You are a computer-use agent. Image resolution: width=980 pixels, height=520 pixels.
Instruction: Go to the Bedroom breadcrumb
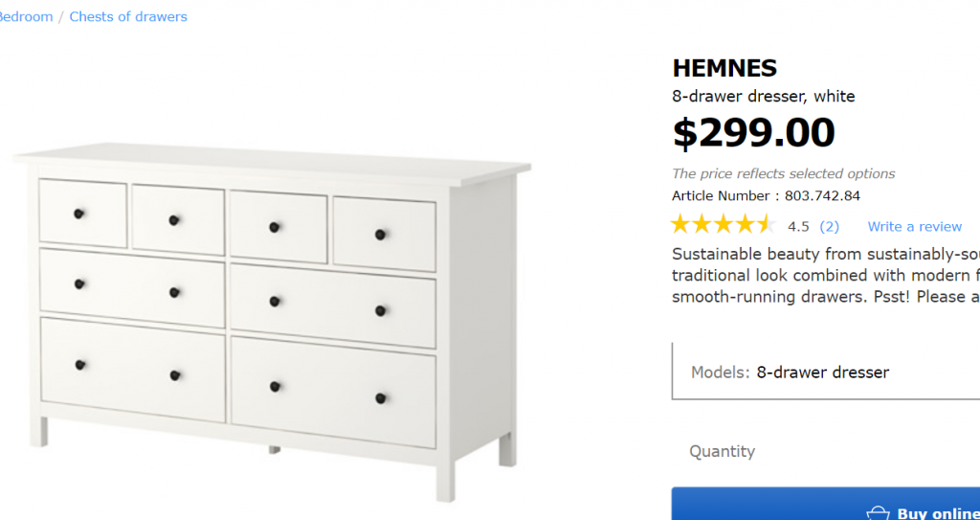[26, 17]
